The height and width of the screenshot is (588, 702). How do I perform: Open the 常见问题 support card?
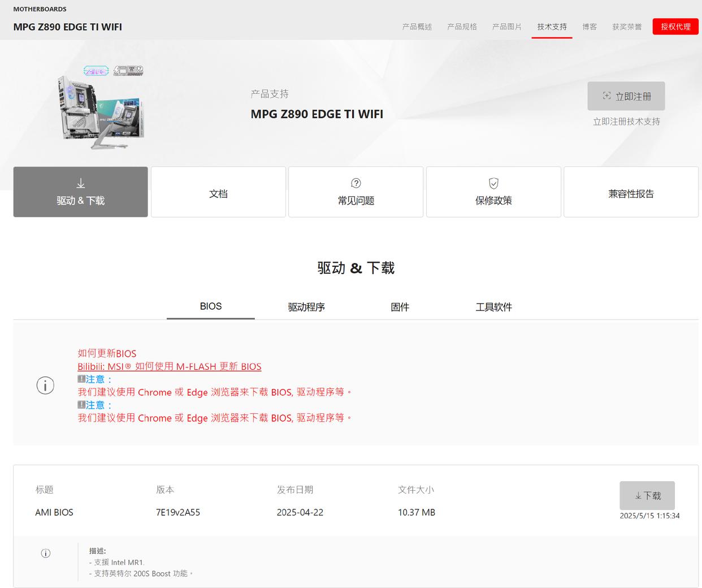pyautogui.click(x=356, y=192)
